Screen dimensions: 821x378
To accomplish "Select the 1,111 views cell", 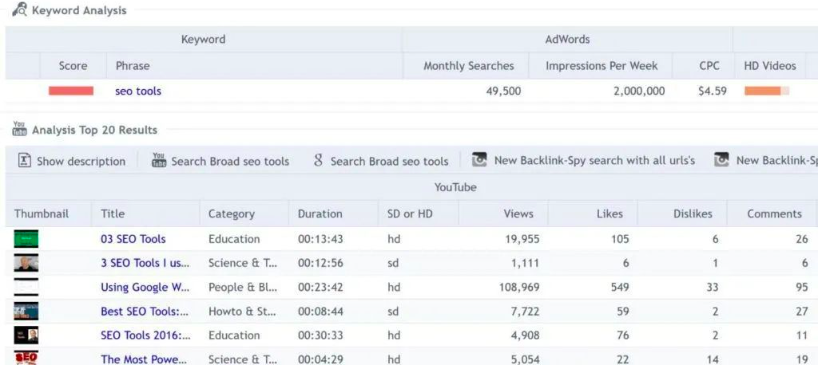I will click(x=526, y=263).
